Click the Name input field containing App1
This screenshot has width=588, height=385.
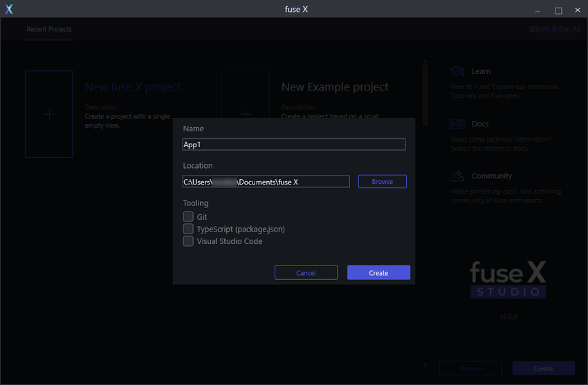click(293, 144)
